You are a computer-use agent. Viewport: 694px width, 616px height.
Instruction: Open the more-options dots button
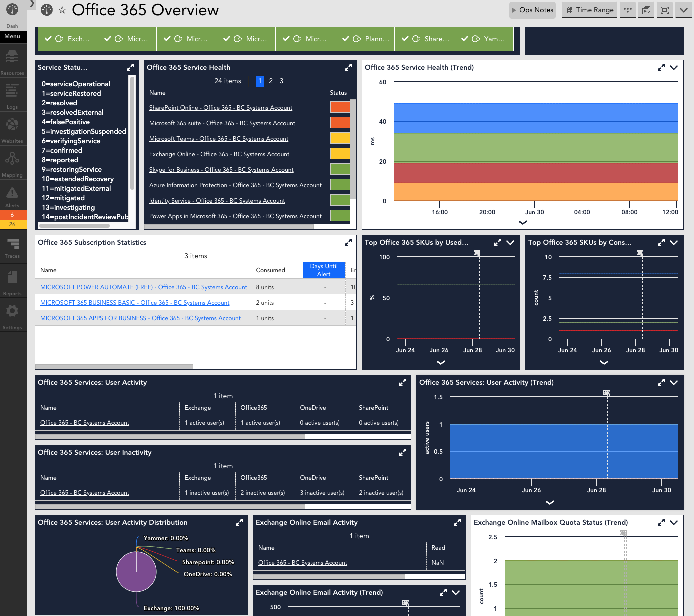[x=628, y=10]
